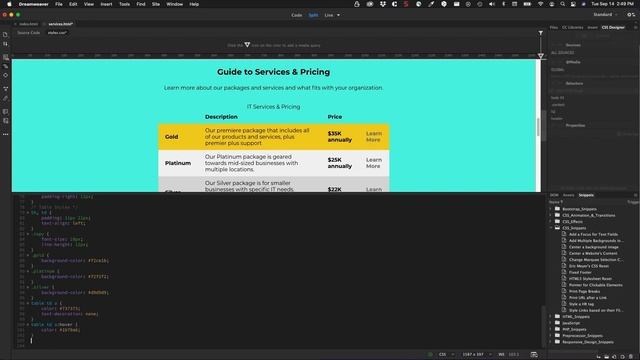Select 'Eric Meyer's CSS Reset' snippet
Image resolution: width=640 pixels, height=360 pixels.
(589, 266)
